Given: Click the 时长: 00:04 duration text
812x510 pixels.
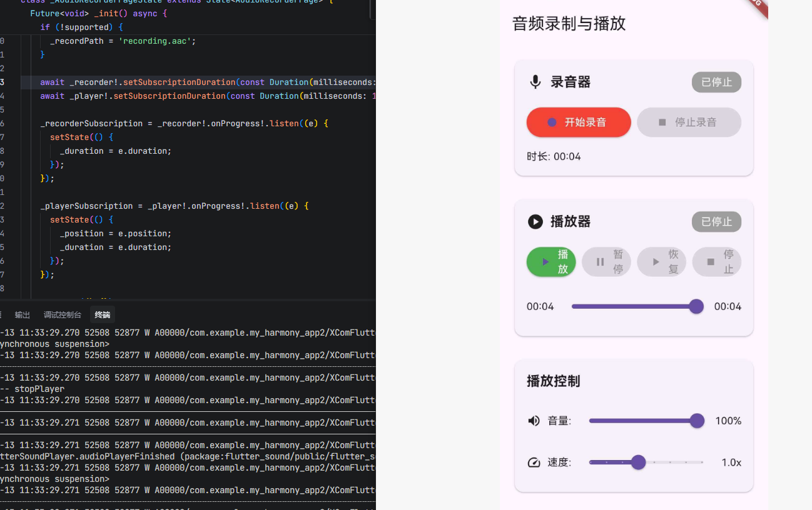Looking at the screenshot, I should [554, 157].
